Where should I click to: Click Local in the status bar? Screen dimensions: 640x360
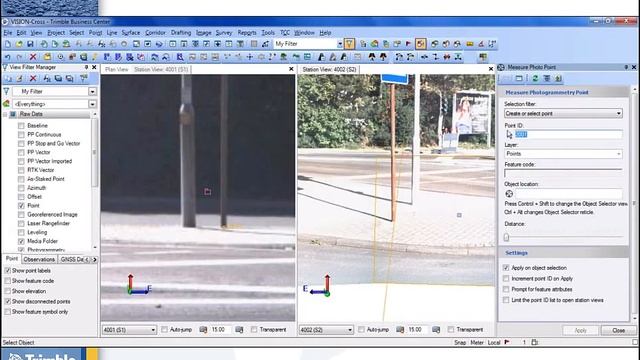[494, 342]
